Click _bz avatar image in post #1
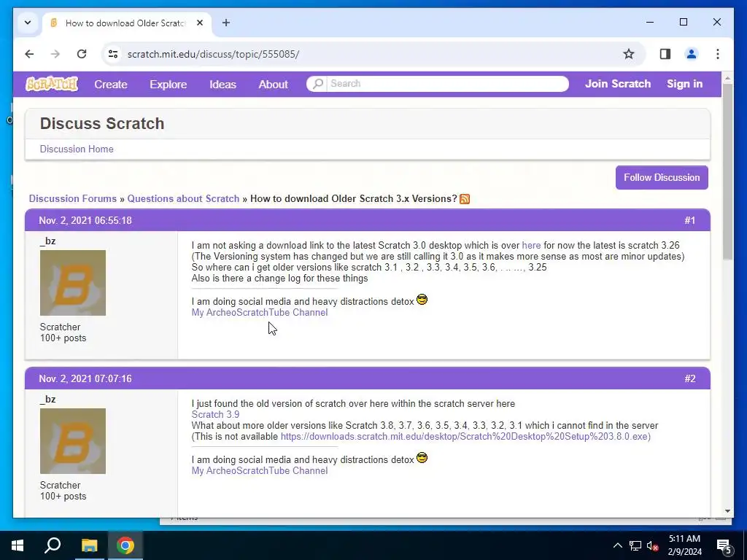The width and height of the screenshot is (747, 560). coord(73,283)
